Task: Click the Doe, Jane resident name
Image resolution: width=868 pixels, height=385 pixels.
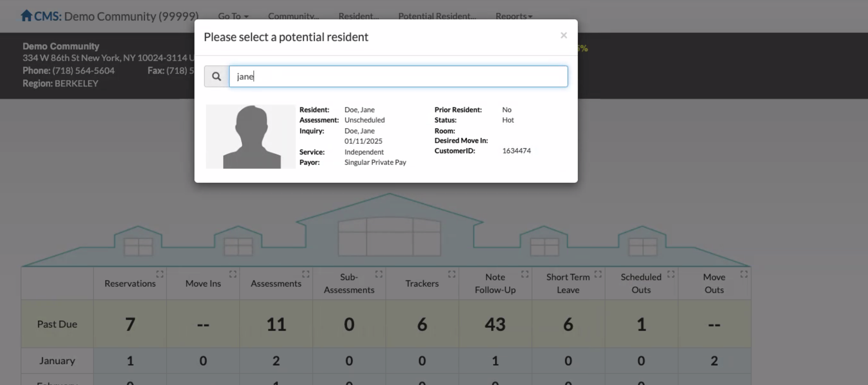Action: click(359, 110)
